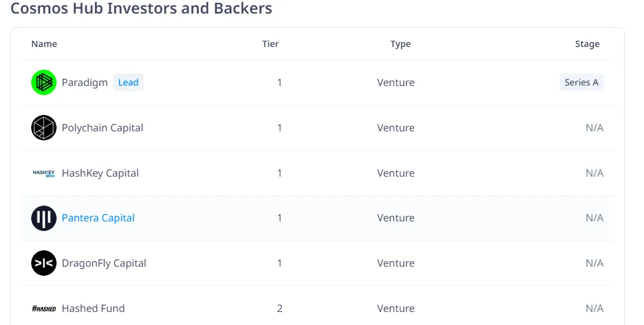Click the Lead badge next to Paradigm

128,83
